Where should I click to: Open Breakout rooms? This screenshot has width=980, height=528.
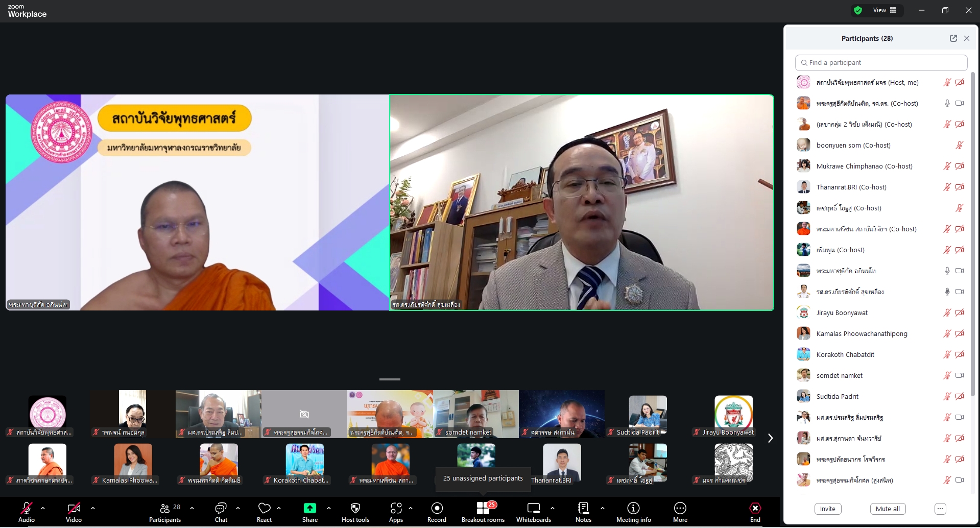483,512
